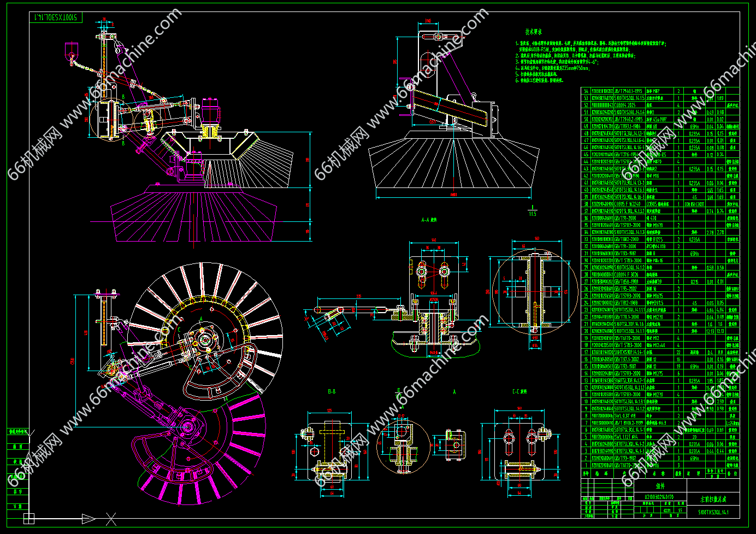Select material '65Mn' in parts list row 49

694,126
